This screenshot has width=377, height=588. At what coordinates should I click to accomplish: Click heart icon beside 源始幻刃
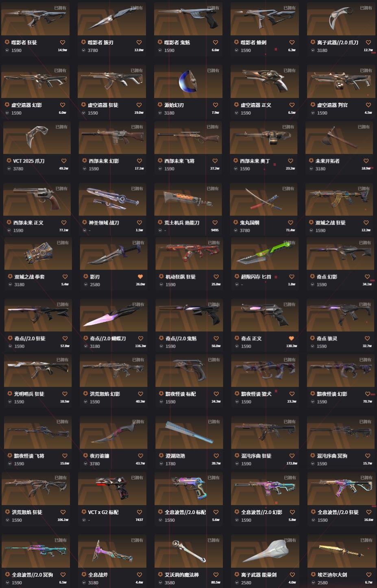216,105
